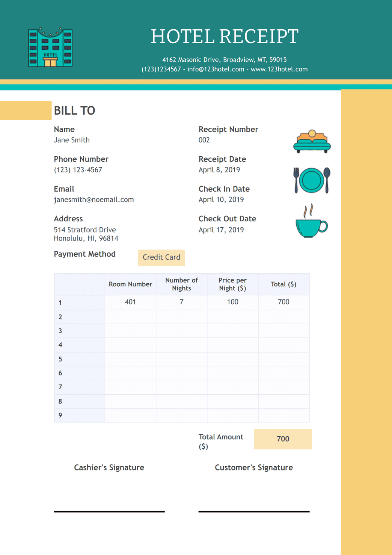Screen dimensions: 392x555
Task: Click the Cashier's Signature line
Action: coord(109,511)
